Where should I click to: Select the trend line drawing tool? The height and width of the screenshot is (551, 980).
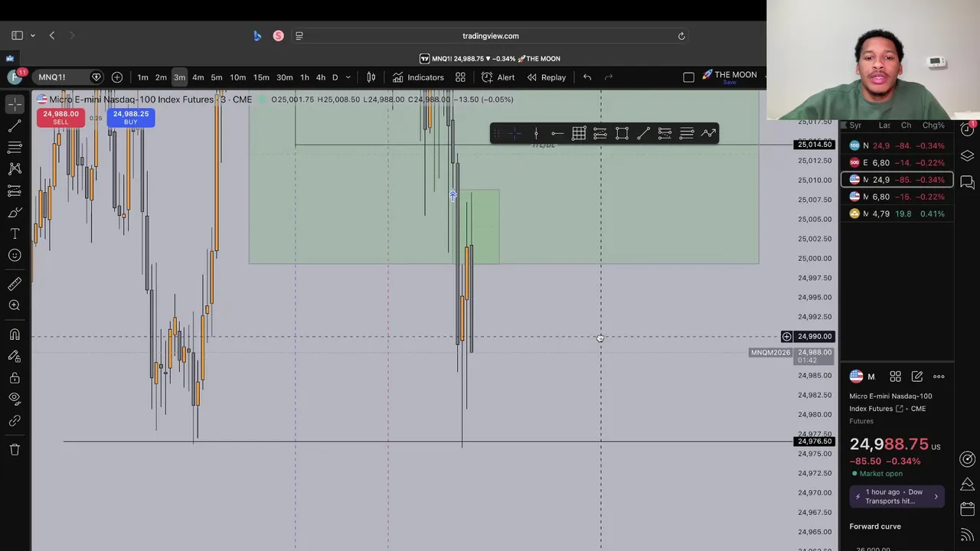click(x=15, y=126)
